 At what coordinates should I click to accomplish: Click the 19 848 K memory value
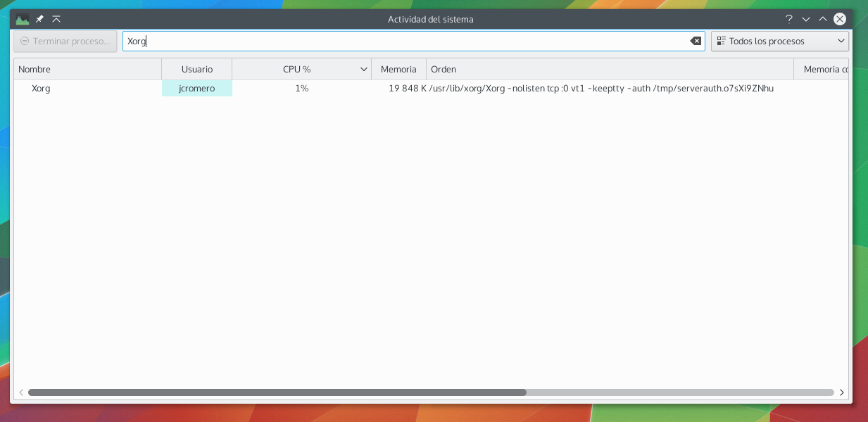(x=408, y=89)
